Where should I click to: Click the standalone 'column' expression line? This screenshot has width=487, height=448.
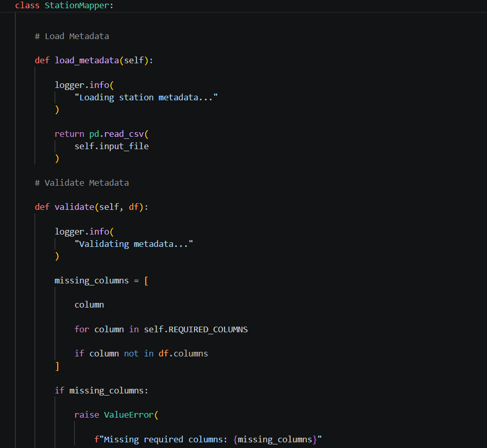tap(89, 305)
